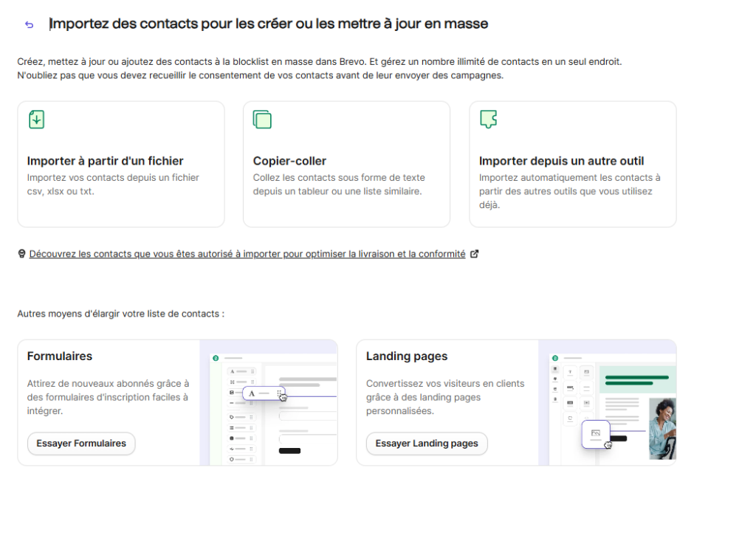Click the Formulaires form builder preview image
Screen dimensions: 756x538
tap(269, 403)
